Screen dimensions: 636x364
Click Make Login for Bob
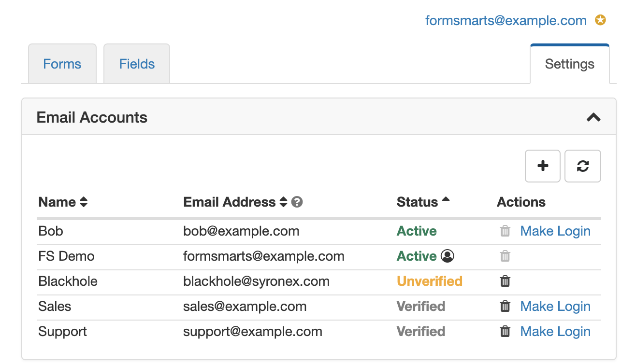[x=555, y=231]
